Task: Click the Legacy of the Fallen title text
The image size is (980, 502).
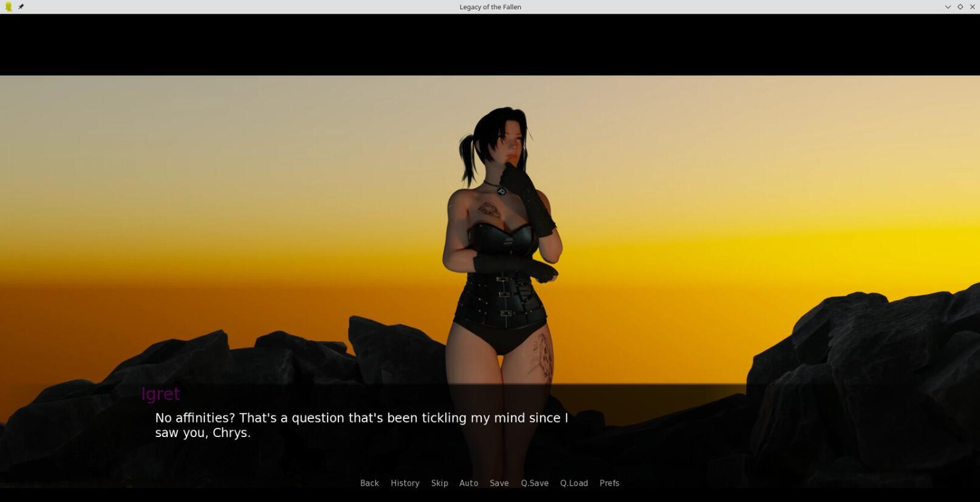Action: coord(490,7)
